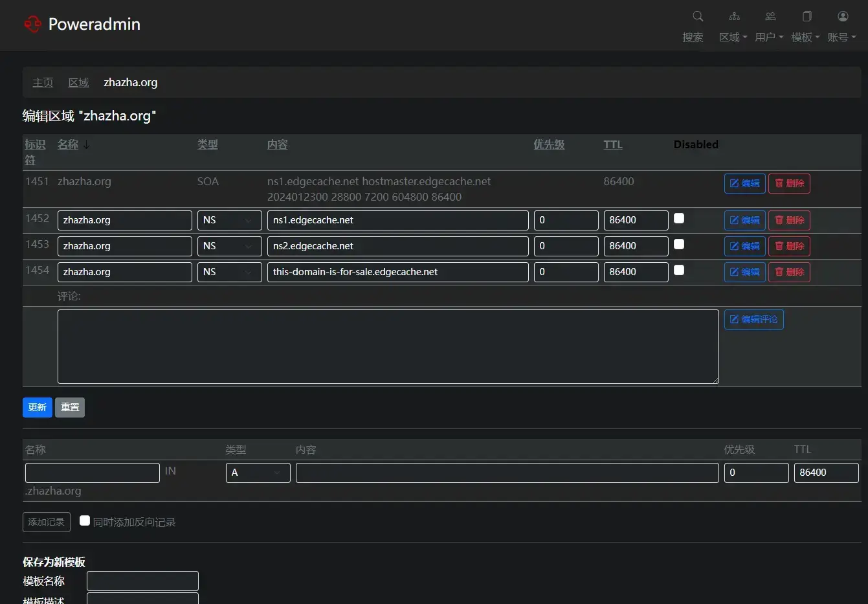Click the Disabled column header

[696, 144]
